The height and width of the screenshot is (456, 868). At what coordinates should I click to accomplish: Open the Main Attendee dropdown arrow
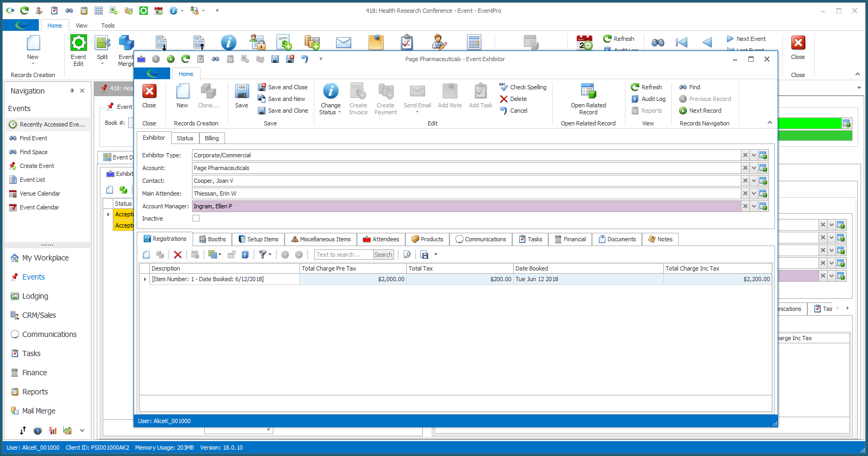(754, 193)
